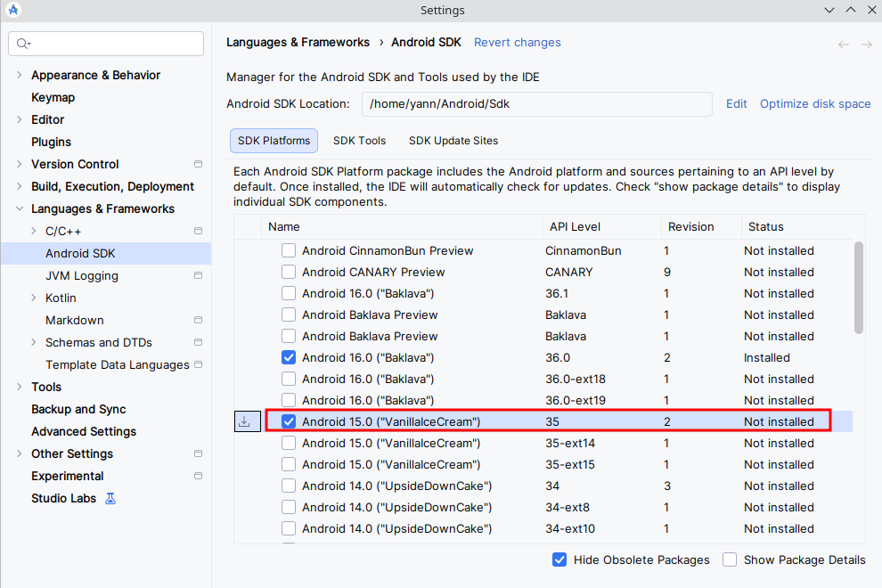Click the SDK platforms list vertical scrollbar
The width and height of the screenshot is (882, 588).
coord(858,287)
